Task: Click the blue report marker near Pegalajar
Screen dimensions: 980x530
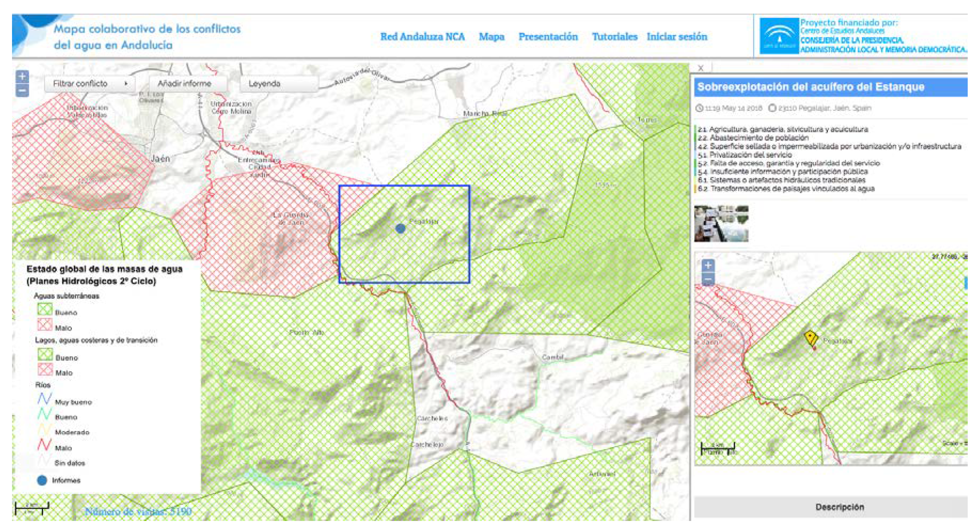Action: click(x=400, y=228)
